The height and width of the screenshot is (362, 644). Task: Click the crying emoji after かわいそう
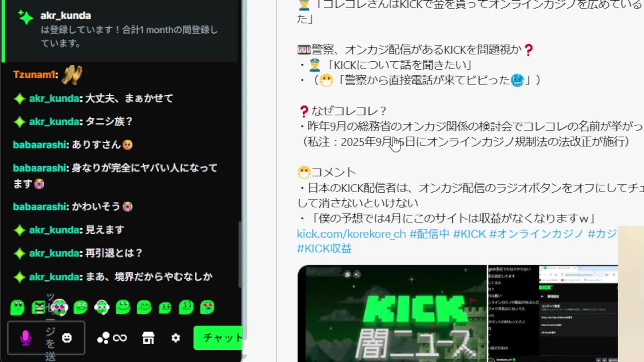click(128, 207)
